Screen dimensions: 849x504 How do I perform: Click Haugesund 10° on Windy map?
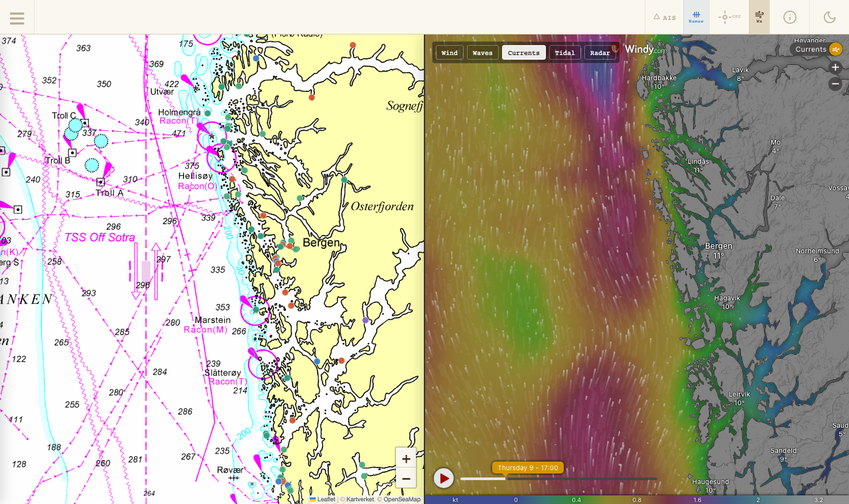[710, 486]
